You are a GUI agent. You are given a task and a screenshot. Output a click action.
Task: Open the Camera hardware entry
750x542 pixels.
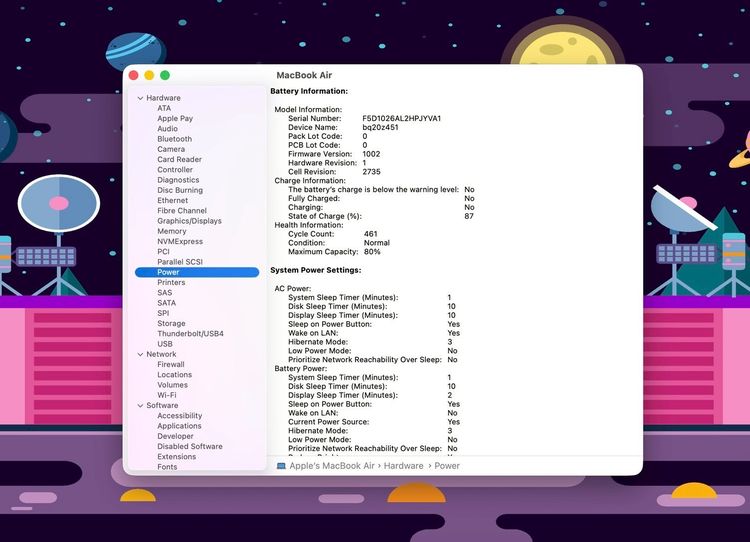coord(171,149)
